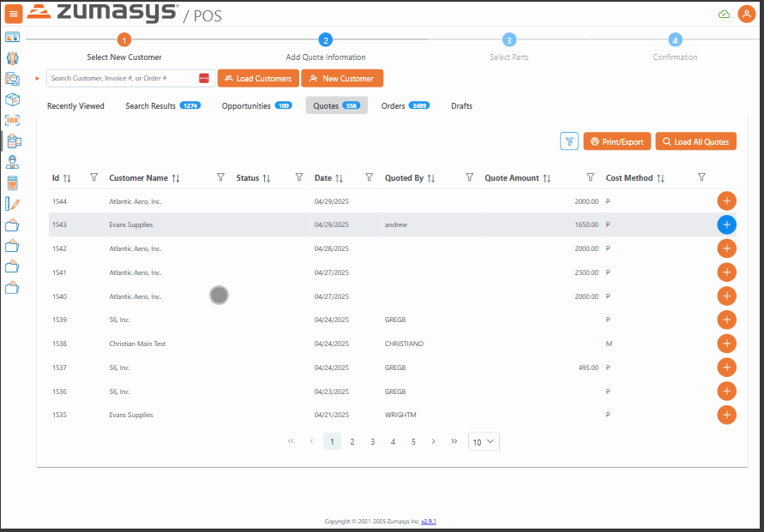Clear table filters with the filter-off button
Image resolution: width=764 pixels, height=532 pixels.
tap(569, 141)
